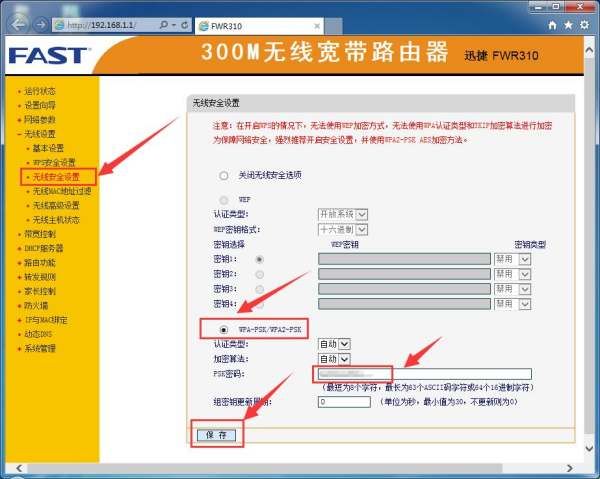This screenshot has height=479, width=600.
Task: Open the WEP密钥格式 dropdown showing 十六进制
Action: pyautogui.click(x=343, y=230)
